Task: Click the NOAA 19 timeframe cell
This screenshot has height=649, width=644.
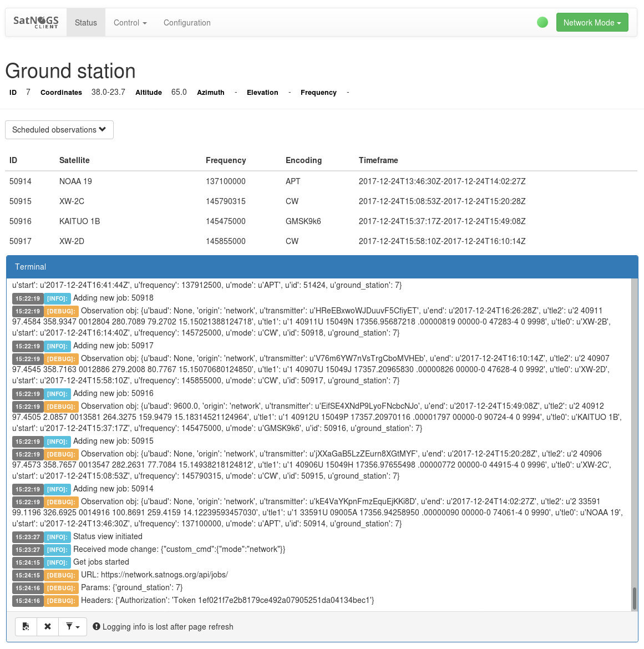Action: (x=442, y=181)
